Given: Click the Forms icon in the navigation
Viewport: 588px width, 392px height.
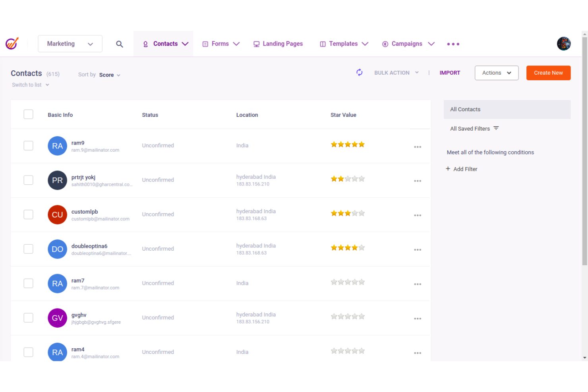Looking at the screenshot, I should coord(205,44).
